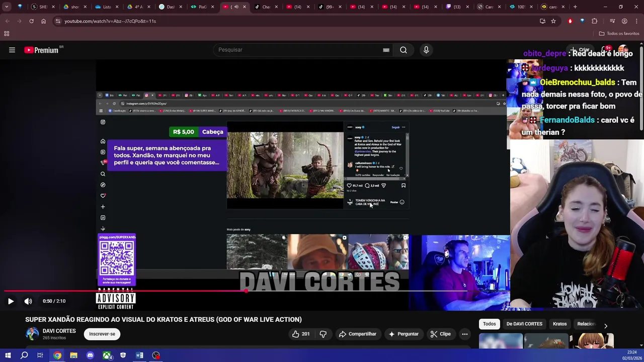
Task: Open Windows taskbar search
Action: tap(24, 355)
